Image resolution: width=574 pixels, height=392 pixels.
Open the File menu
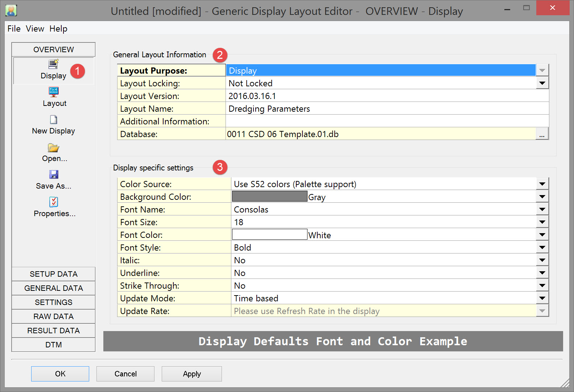(x=14, y=29)
